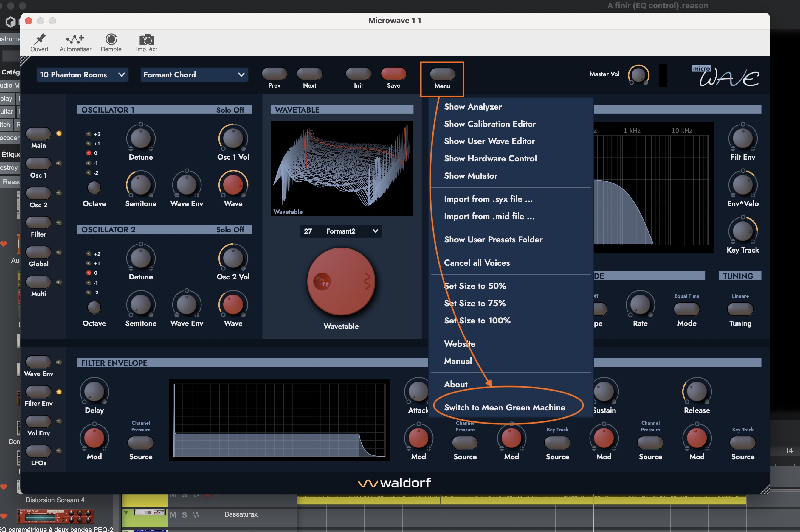
Task: Select the Filter page button
Action: point(38,223)
